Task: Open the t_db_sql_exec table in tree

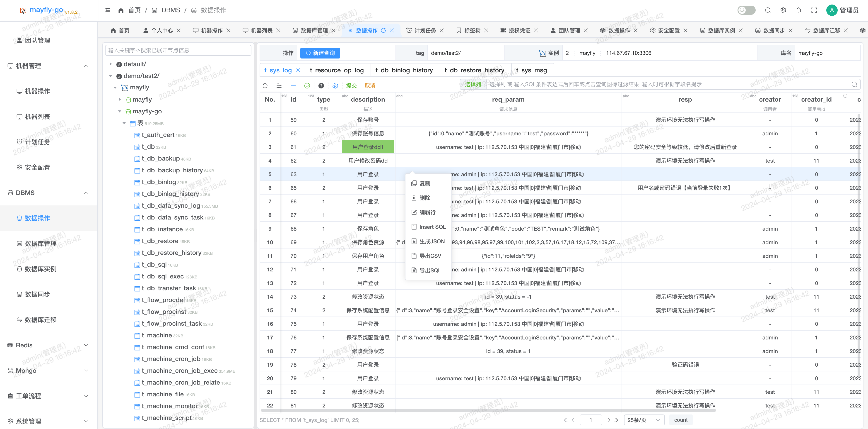Action: coord(162,277)
